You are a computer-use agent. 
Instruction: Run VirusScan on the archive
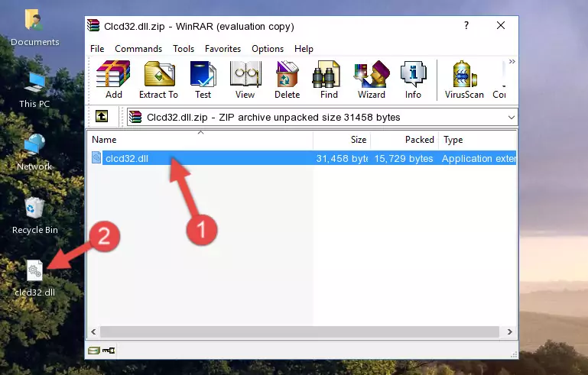464,79
